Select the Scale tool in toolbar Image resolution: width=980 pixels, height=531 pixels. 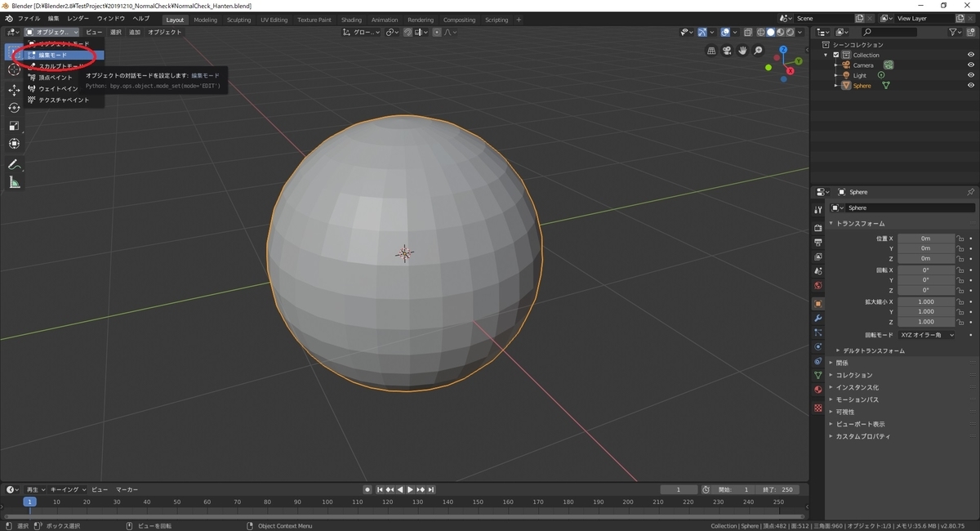point(14,126)
